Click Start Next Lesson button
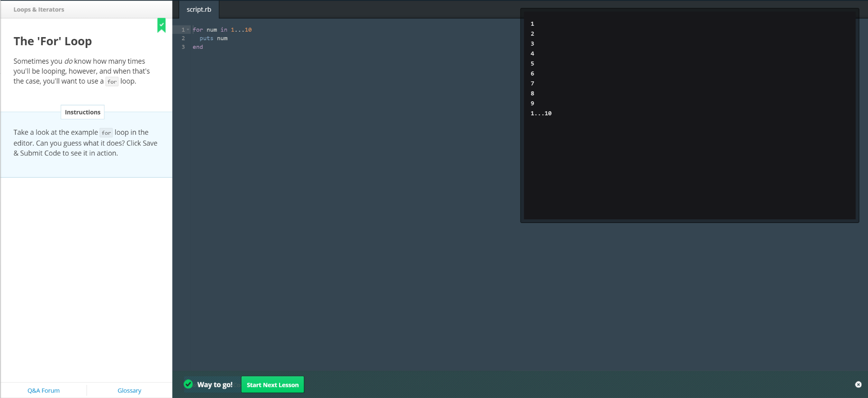868x398 pixels. [x=272, y=385]
